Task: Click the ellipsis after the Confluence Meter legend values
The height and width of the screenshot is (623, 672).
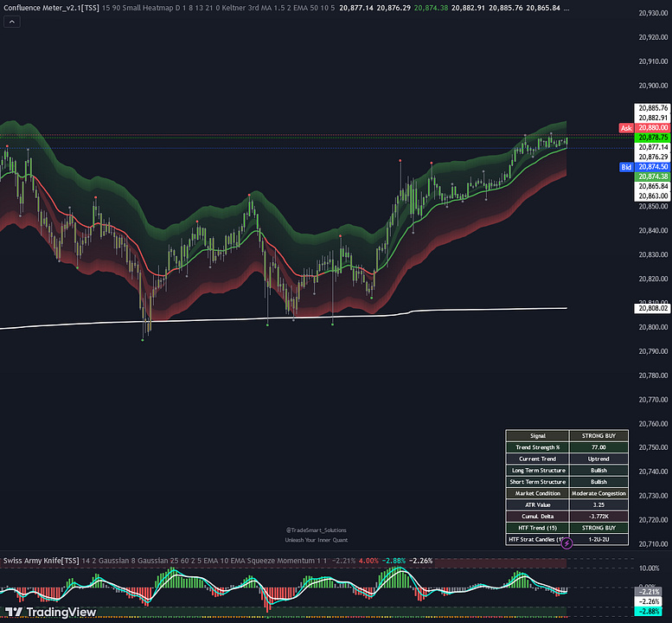Action: [x=566, y=8]
